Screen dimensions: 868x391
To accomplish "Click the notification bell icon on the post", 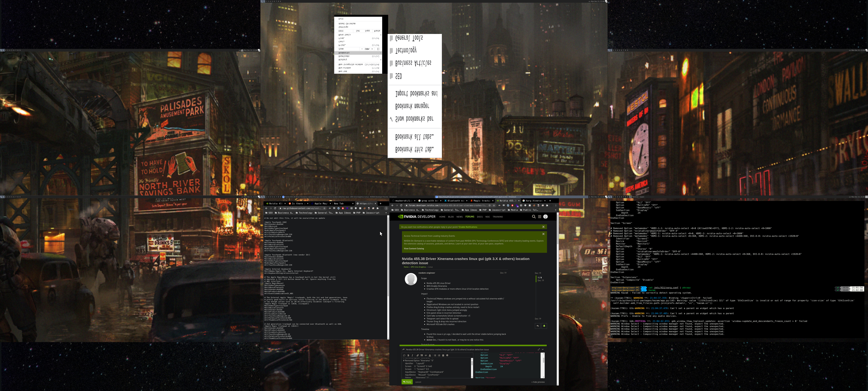I will point(544,326).
